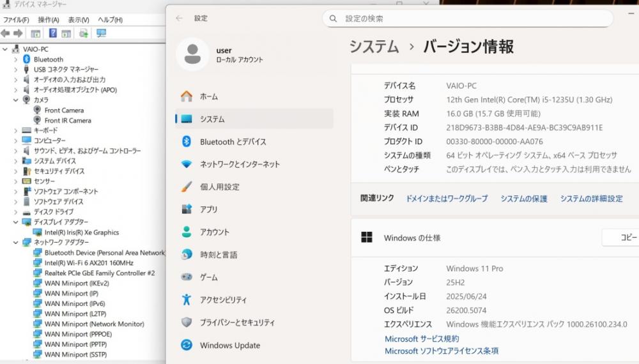Click the アカウント person icon
639x364 pixels.
187,232
